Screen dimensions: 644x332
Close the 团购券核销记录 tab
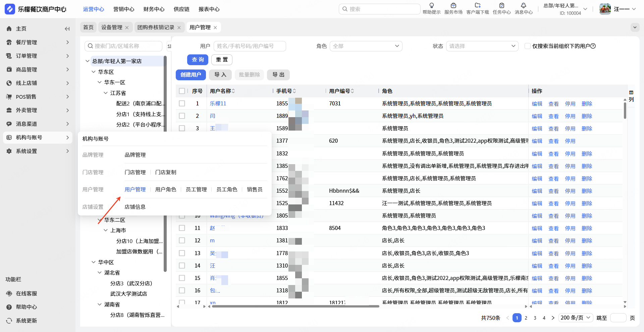(x=179, y=28)
